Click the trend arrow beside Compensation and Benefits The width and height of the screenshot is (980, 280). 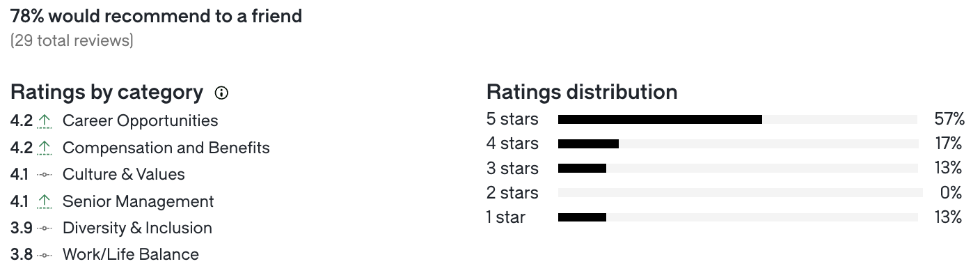click(x=45, y=148)
